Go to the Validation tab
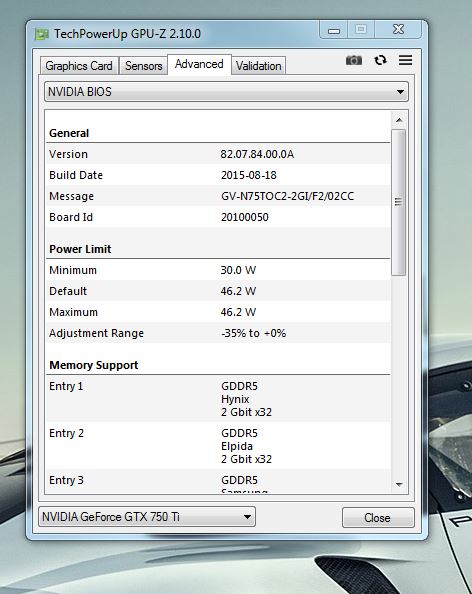 [x=259, y=66]
